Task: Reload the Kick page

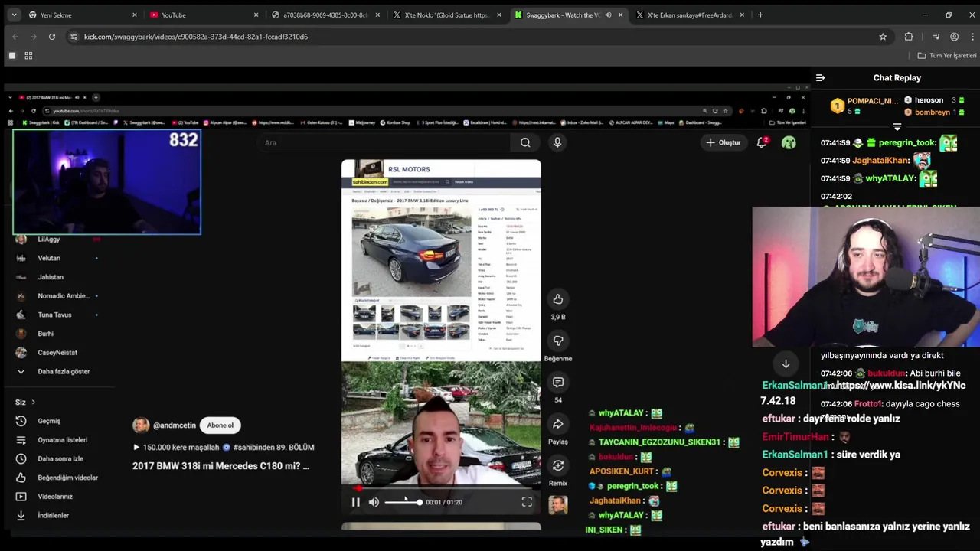Action: coord(52,37)
